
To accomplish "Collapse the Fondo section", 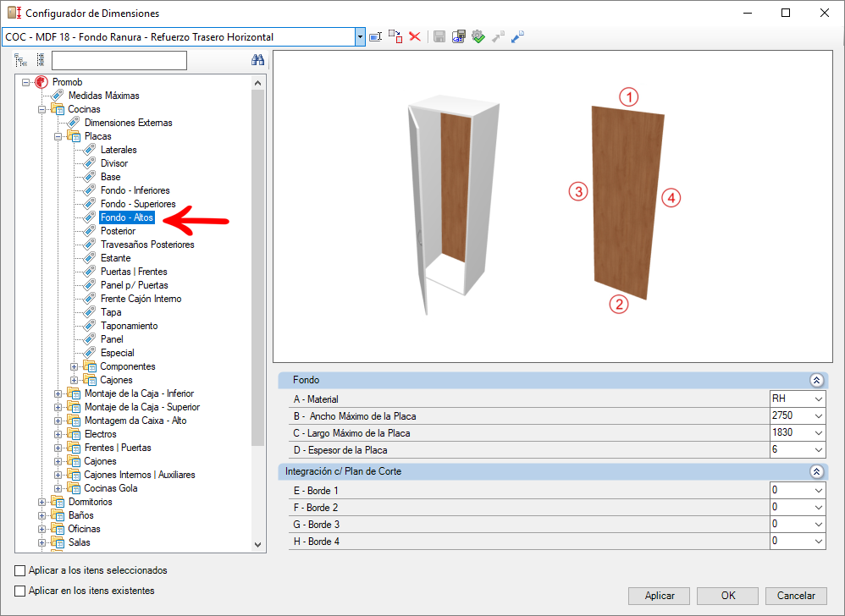I will pos(816,380).
